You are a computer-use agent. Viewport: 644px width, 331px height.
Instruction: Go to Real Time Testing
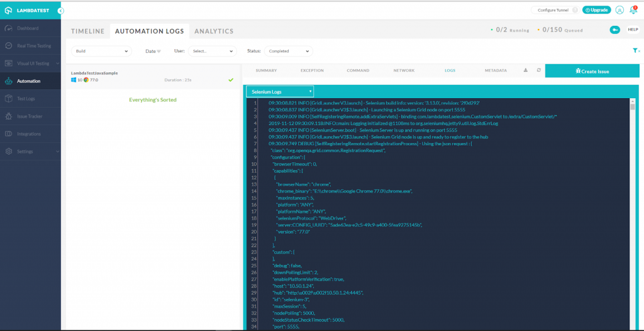(33, 46)
